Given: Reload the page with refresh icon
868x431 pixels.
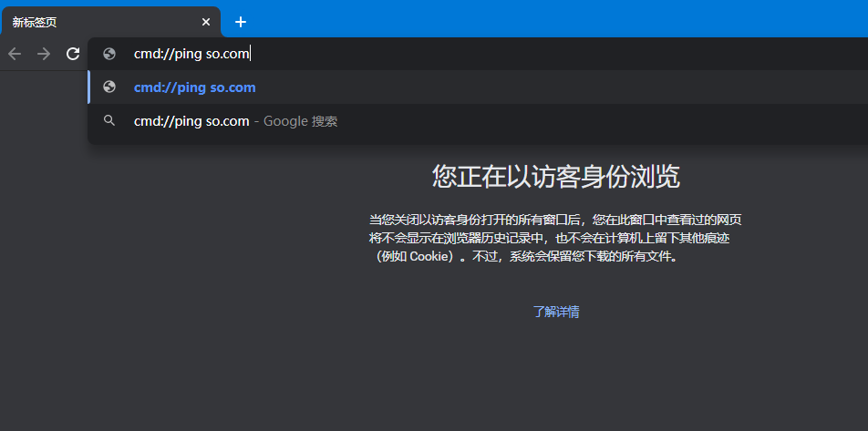Looking at the screenshot, I should point(73,54).
